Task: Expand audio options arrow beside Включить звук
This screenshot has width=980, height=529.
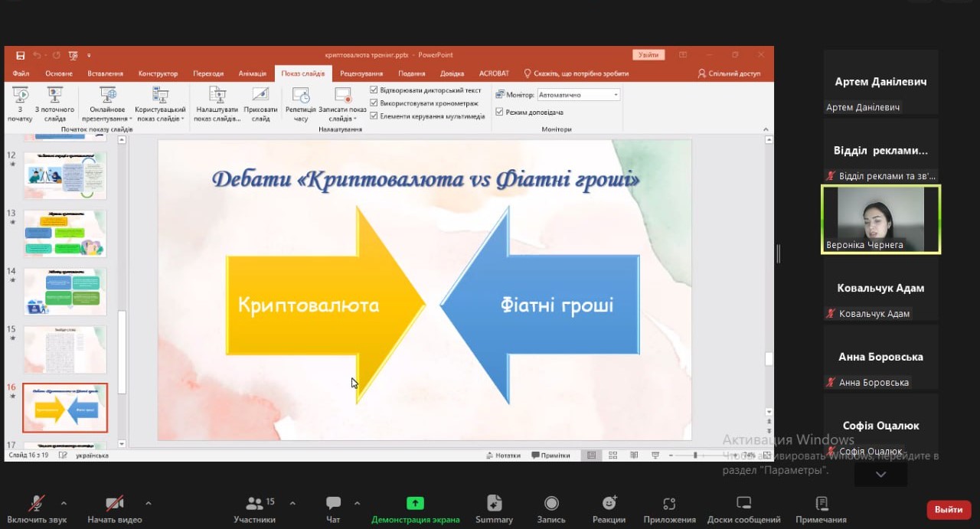Action: pyautogui.click(x=64, y=503)
